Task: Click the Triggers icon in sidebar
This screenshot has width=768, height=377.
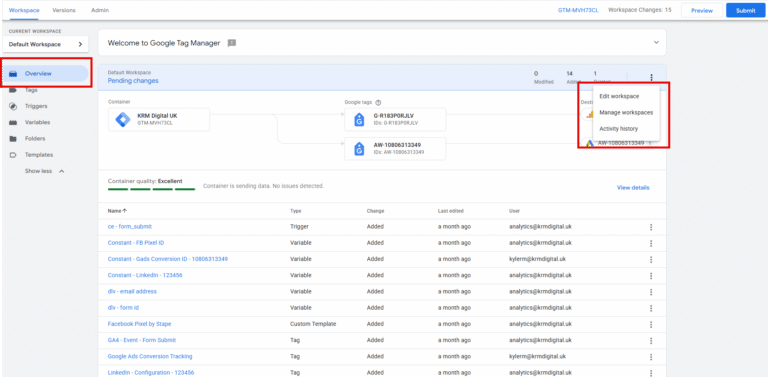Action: pos(13,106)
